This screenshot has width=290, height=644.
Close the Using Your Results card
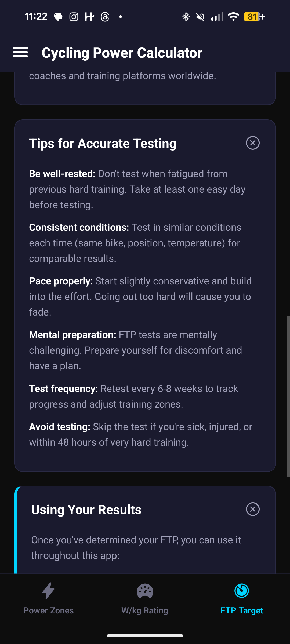[x=253, y=509]
